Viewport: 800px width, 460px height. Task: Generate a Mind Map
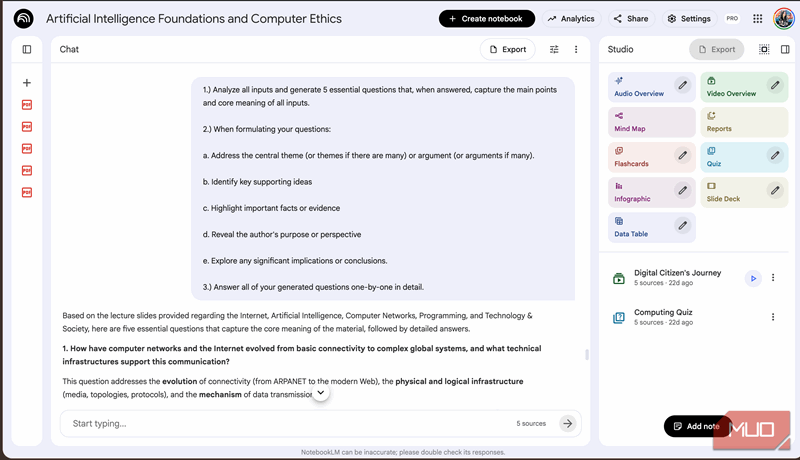651,122
